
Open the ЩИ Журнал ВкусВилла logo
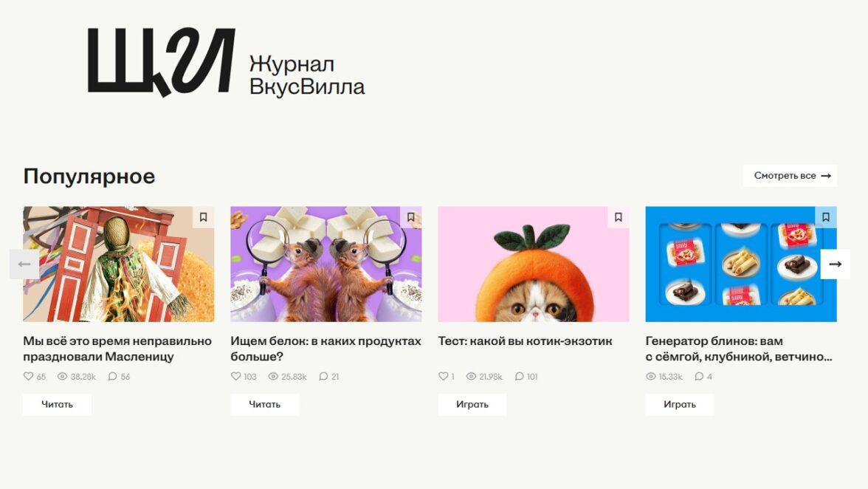pyautogui.click(x=226, y=64)
